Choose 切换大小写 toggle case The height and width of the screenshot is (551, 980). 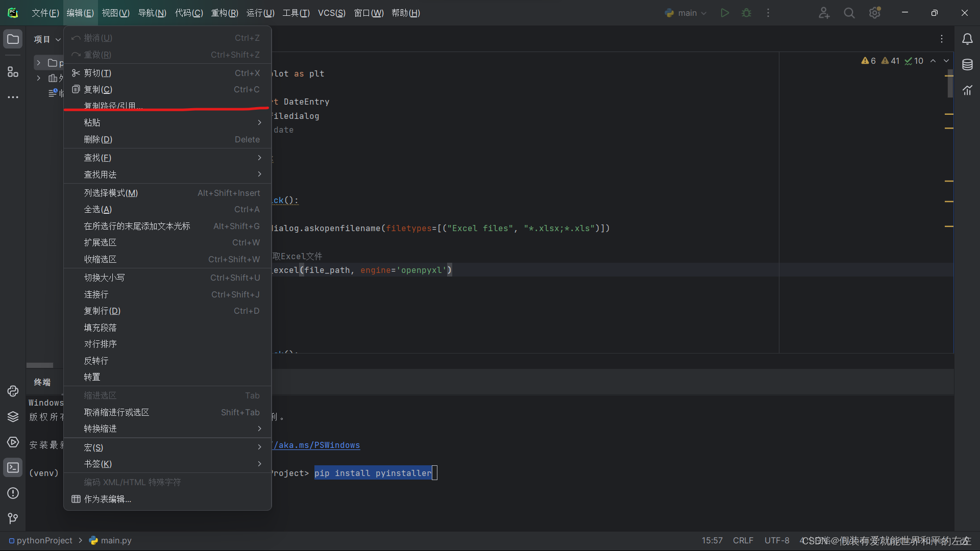(167, 278)
